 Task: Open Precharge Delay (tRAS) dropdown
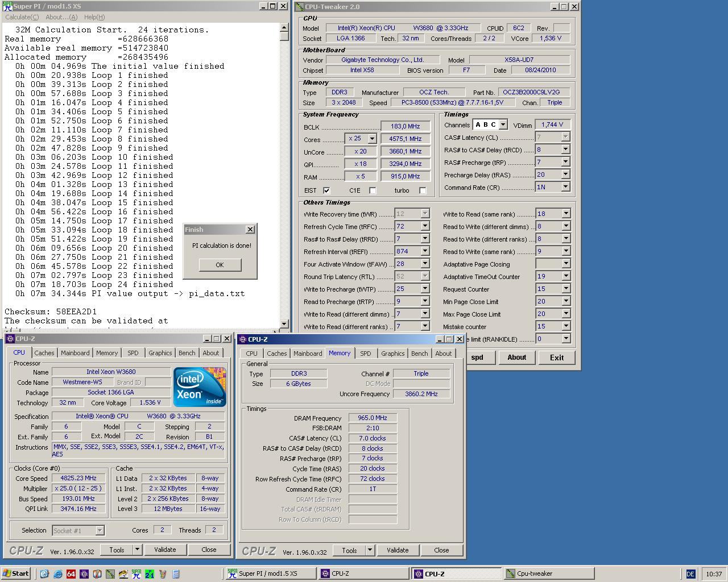point(565,174)
